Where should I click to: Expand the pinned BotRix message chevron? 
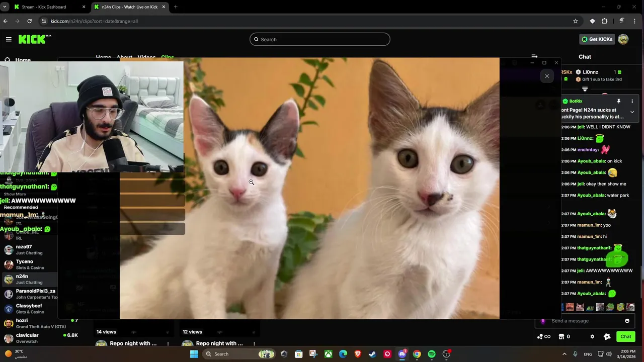[x=632, y=112]
